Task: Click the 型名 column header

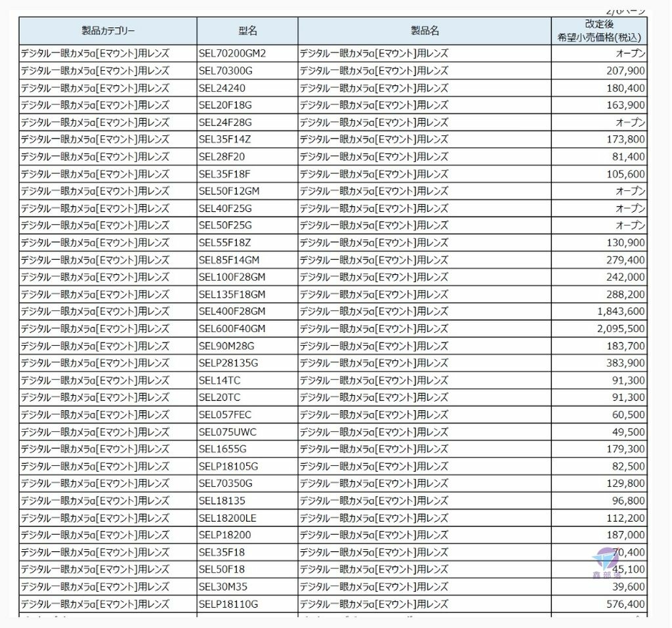Action: [247, 31]
